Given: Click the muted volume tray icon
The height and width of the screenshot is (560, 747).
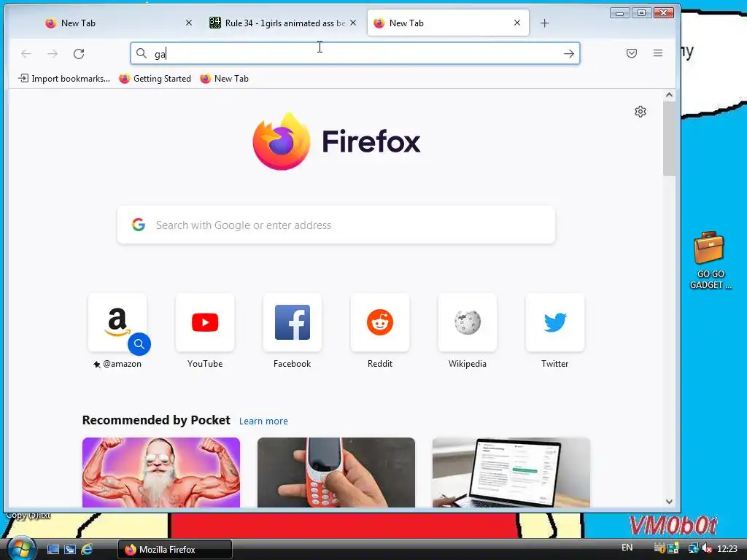Looking at the screenshot, I should [x=706, y=548].
